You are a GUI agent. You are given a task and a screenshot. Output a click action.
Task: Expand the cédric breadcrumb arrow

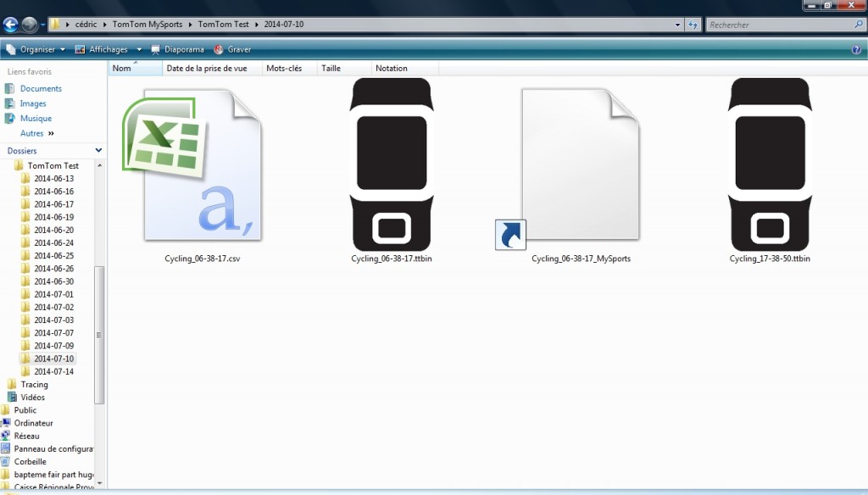click(104, 25)
